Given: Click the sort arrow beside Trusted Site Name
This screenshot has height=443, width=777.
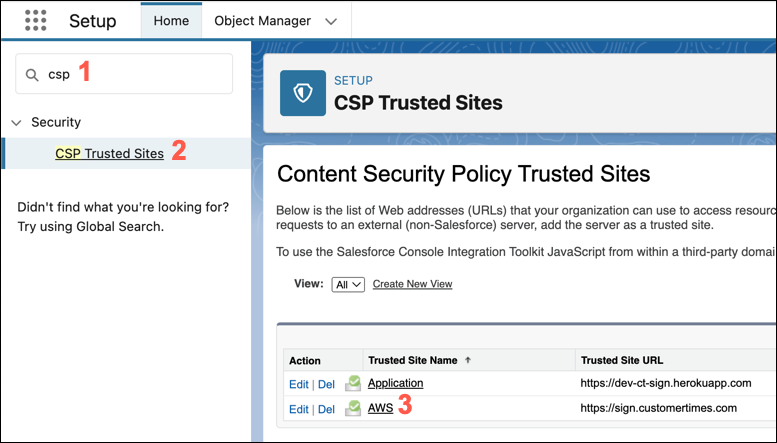Looking at the screenshot, I should coord(468,360).
